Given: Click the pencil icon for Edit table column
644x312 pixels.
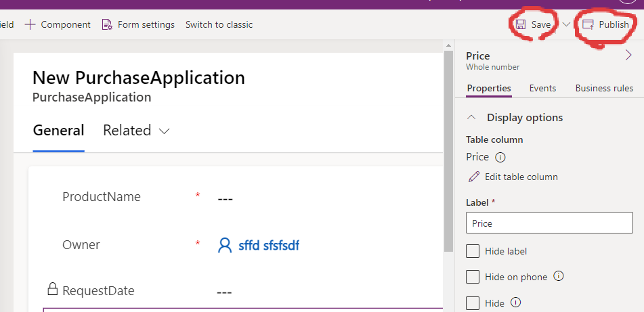Looking at the screenshot, I should point(473,177).
